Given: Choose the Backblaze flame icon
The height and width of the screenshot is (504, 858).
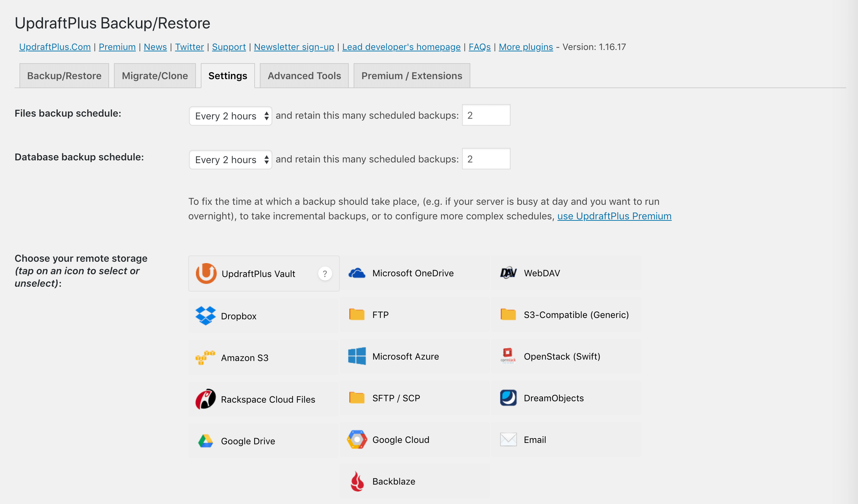Looking at the screenshot, I should click(357, 481).
